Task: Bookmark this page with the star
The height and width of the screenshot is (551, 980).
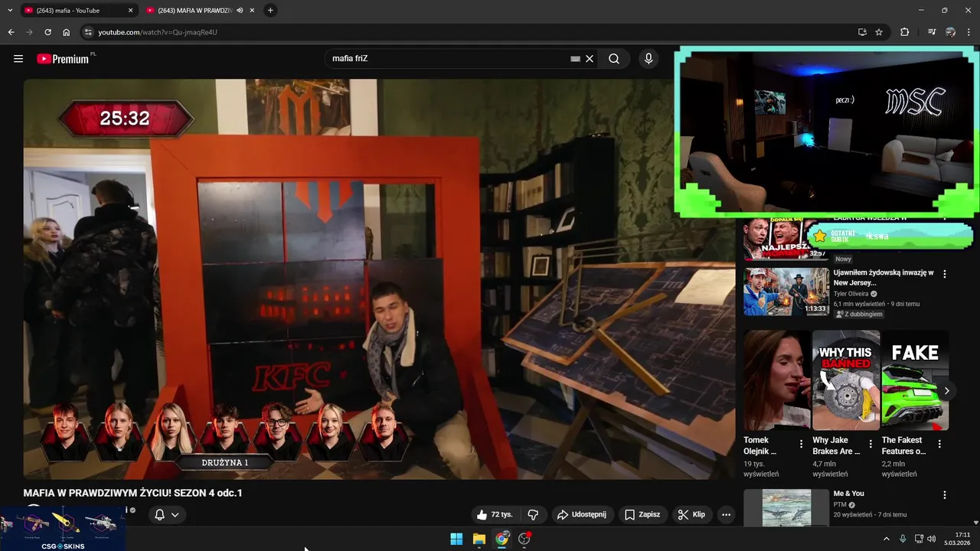Action: click(x=879, y=32)
